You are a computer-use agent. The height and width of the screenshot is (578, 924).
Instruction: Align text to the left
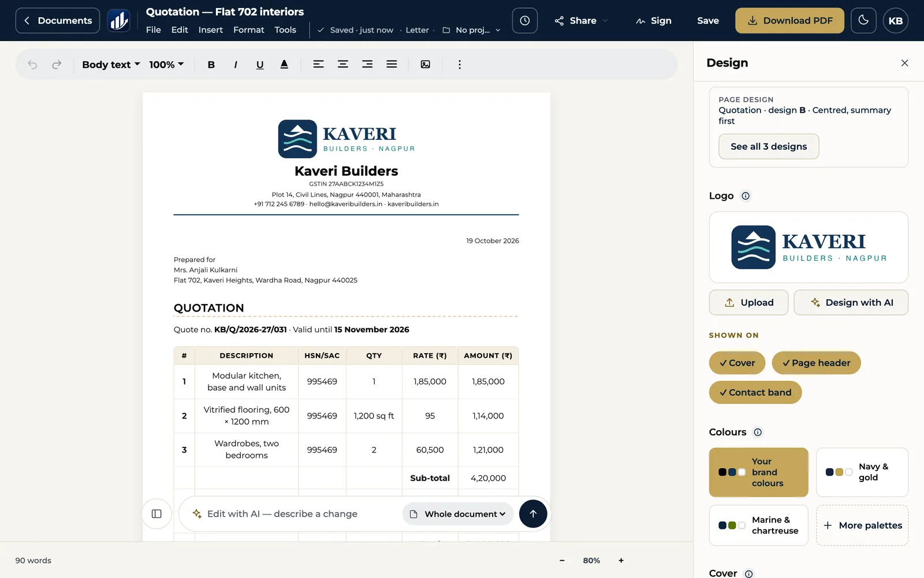(318, 65)
